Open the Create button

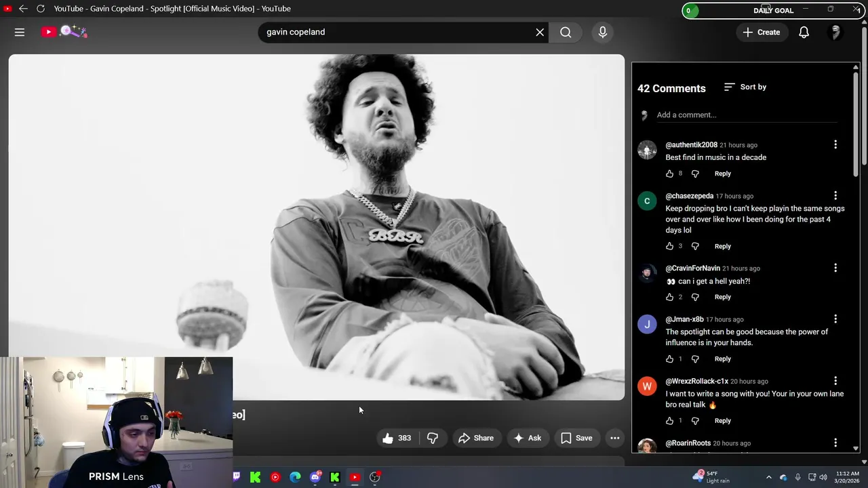(x=762, y=32)
